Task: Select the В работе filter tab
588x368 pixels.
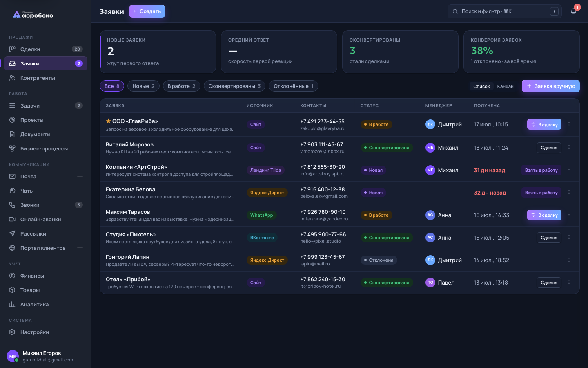Action: click(181, 86)
